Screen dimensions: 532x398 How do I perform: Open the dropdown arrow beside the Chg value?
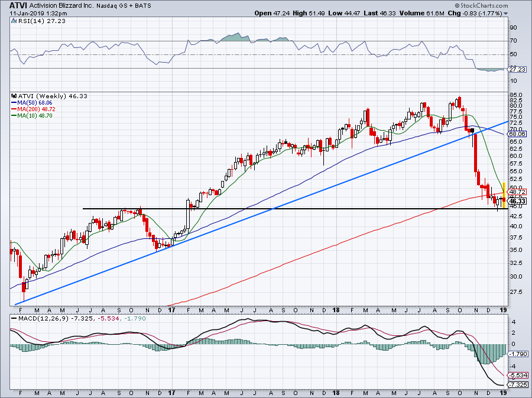click(506, 14)
